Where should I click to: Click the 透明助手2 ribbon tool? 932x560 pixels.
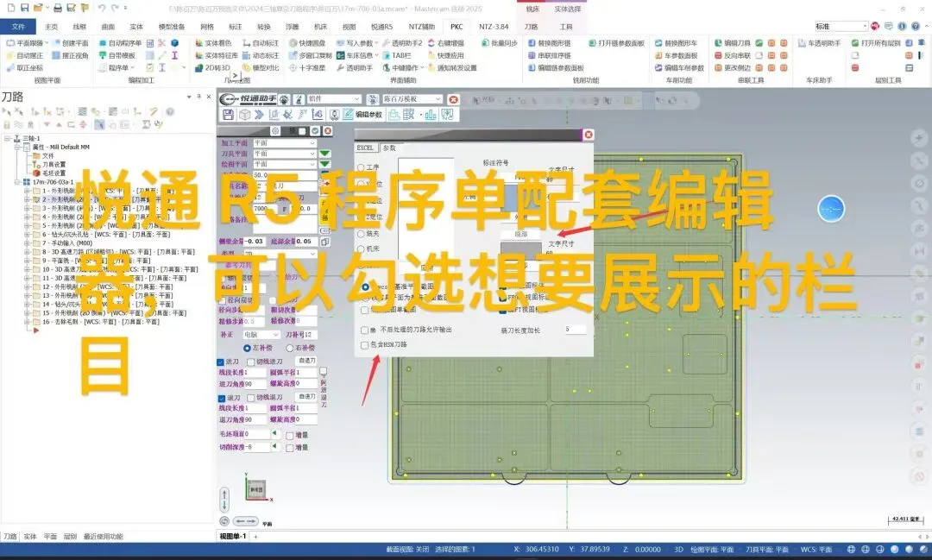click(x=402, y=43)
